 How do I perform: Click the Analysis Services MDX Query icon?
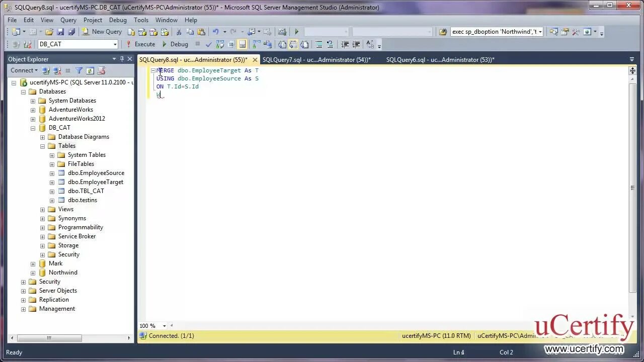[142, 32]
